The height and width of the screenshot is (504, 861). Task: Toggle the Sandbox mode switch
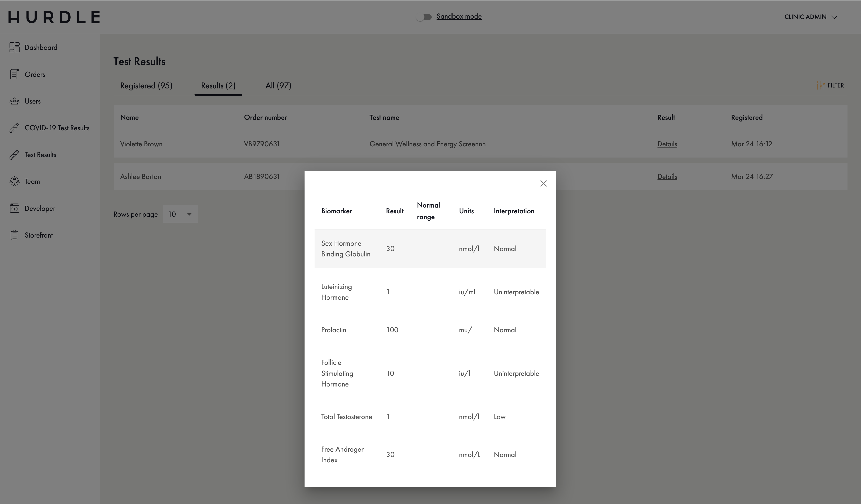[424, 17]
